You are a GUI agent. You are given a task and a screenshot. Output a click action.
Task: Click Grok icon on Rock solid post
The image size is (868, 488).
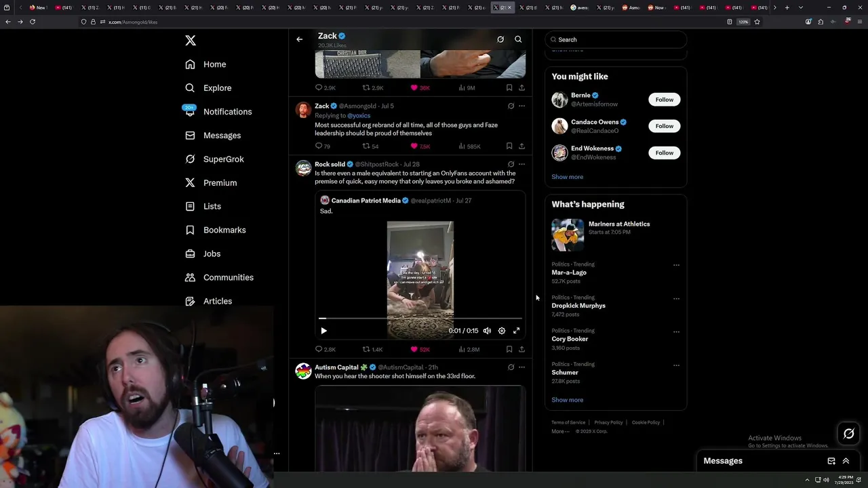[x=511, y=164]
